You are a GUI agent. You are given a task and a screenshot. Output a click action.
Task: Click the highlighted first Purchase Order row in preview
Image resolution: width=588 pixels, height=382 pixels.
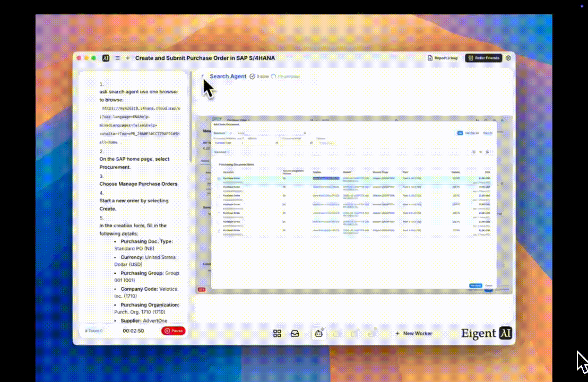[x=354, y=179]
